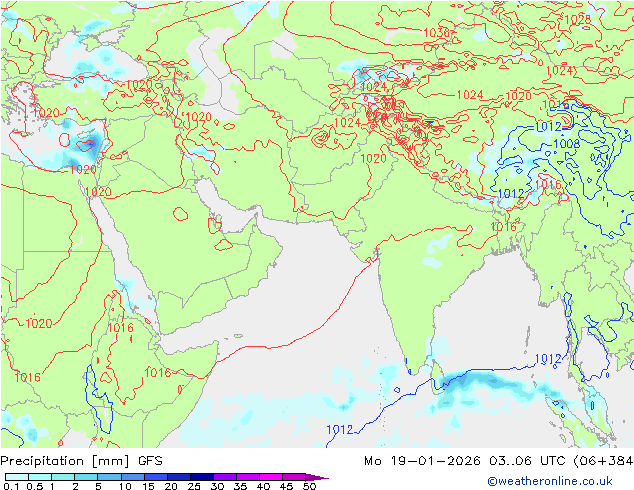
Task: Click the '1036' isobar pressure label
Action: [x=436, y=33]
